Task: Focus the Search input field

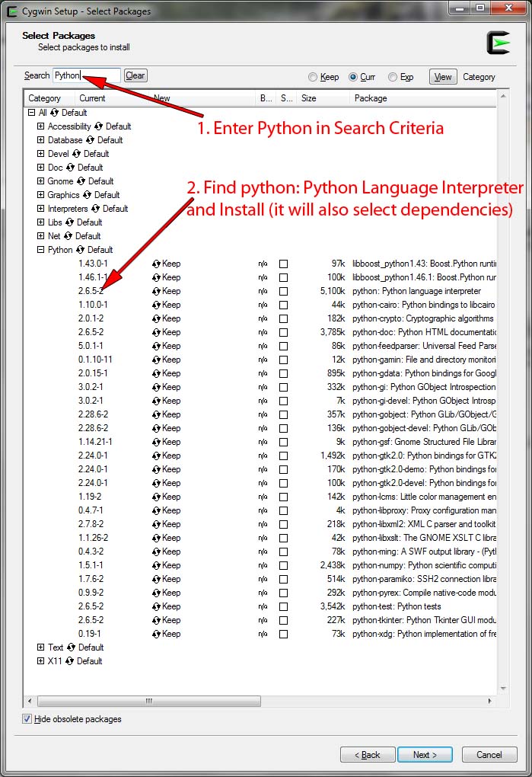Action: coord(87,75)
